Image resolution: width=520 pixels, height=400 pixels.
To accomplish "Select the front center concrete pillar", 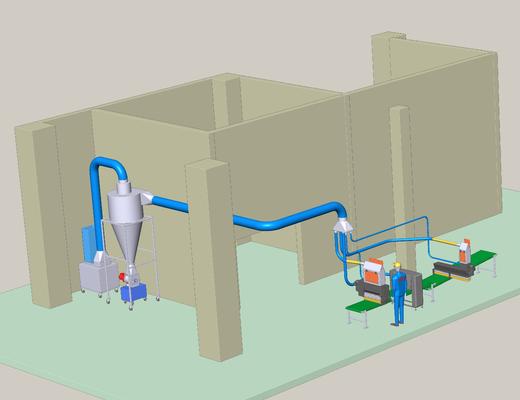I will pyautogui.click(x=213, y=261).
